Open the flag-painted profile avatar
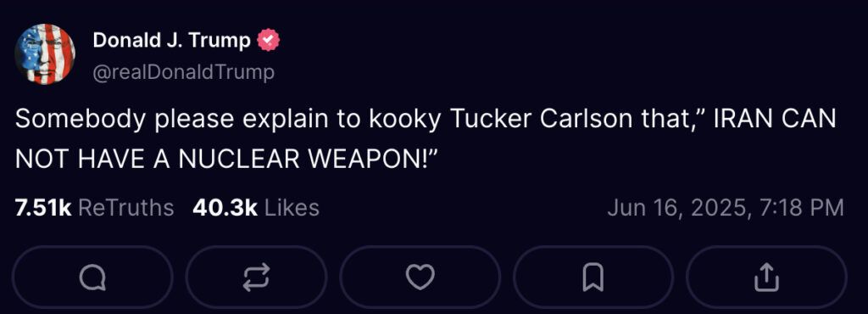Image resolution: width=868 pixels, height=314 pixels. tap(45, 54)
